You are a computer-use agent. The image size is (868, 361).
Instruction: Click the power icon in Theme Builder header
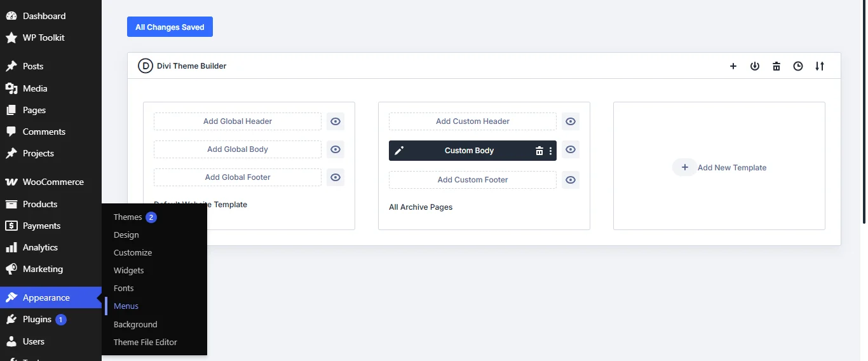click(755, 66)
